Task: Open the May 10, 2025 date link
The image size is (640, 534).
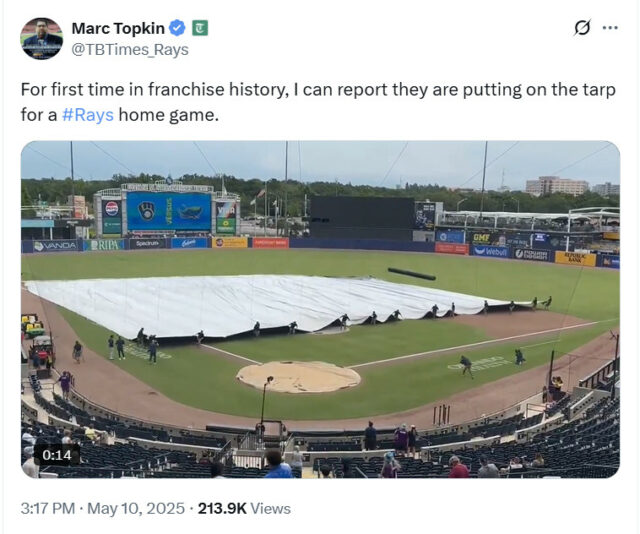Action: (x=136, y=509)
